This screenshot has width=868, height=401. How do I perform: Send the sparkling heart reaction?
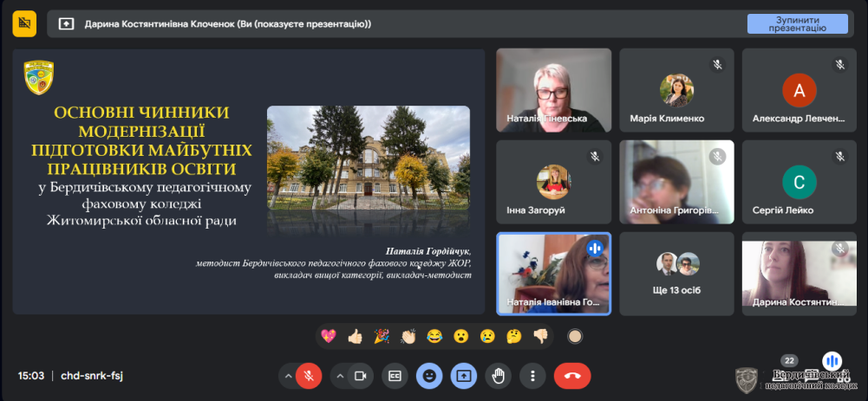pos(329,336)
